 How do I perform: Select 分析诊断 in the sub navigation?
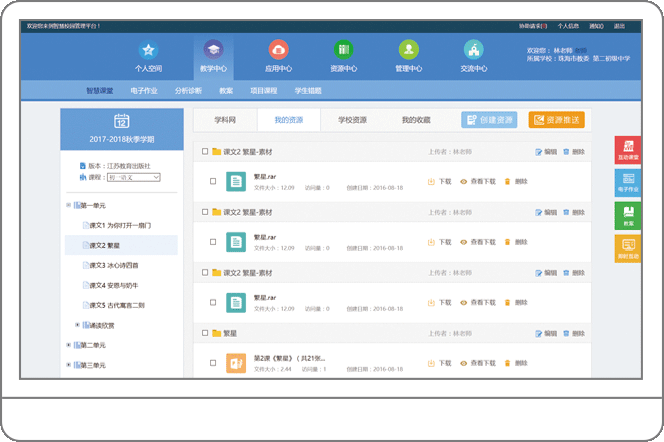point(188,91)
